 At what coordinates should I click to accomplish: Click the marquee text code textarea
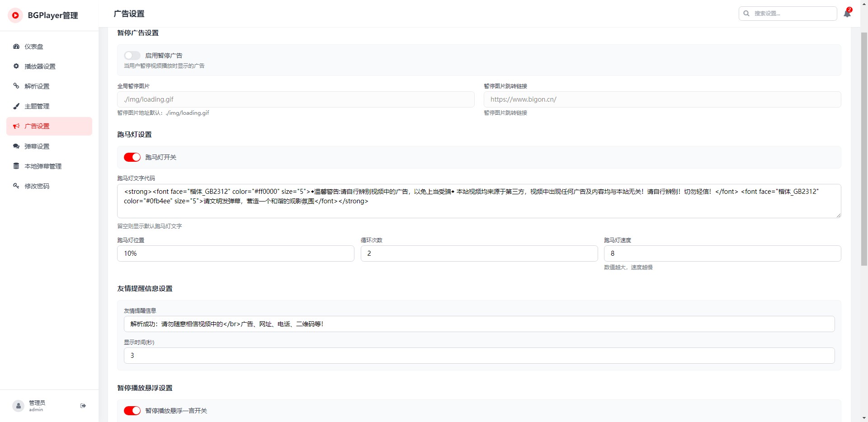(478, 201)
